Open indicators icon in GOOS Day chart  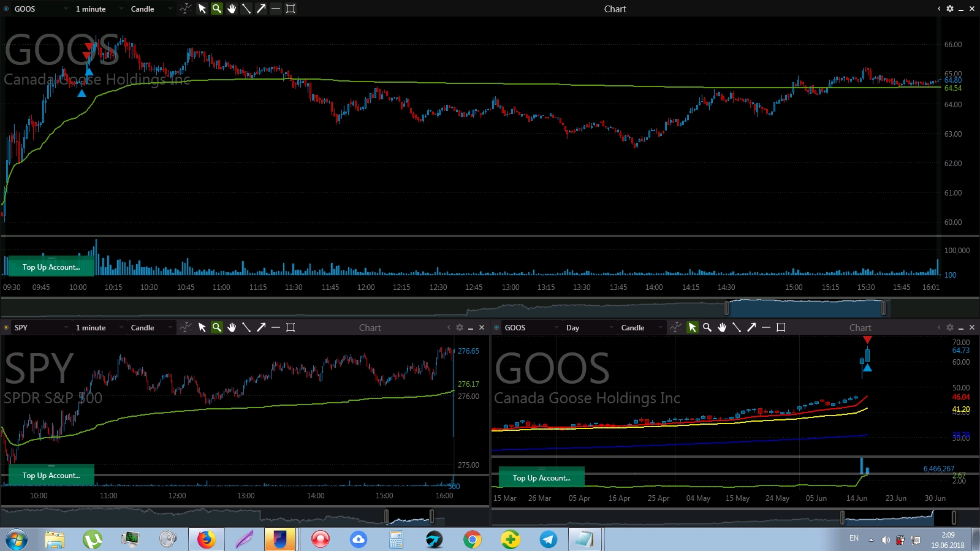coord(675,327)
